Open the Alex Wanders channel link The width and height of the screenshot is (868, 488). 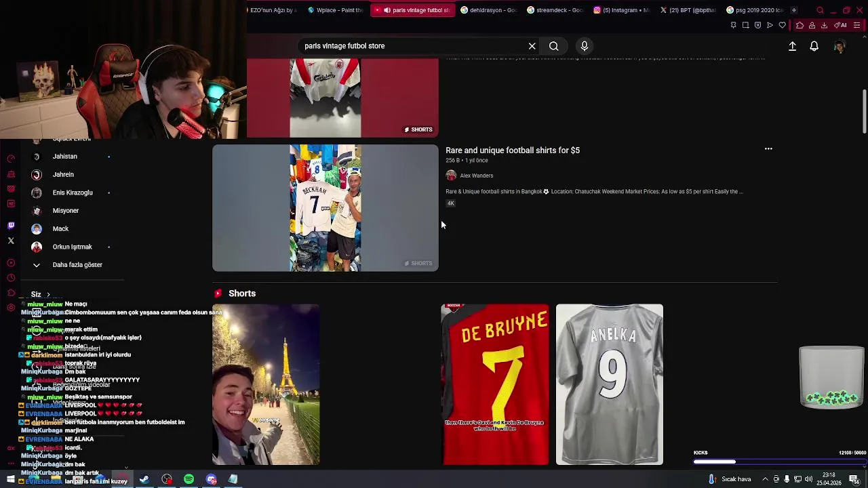476,176
